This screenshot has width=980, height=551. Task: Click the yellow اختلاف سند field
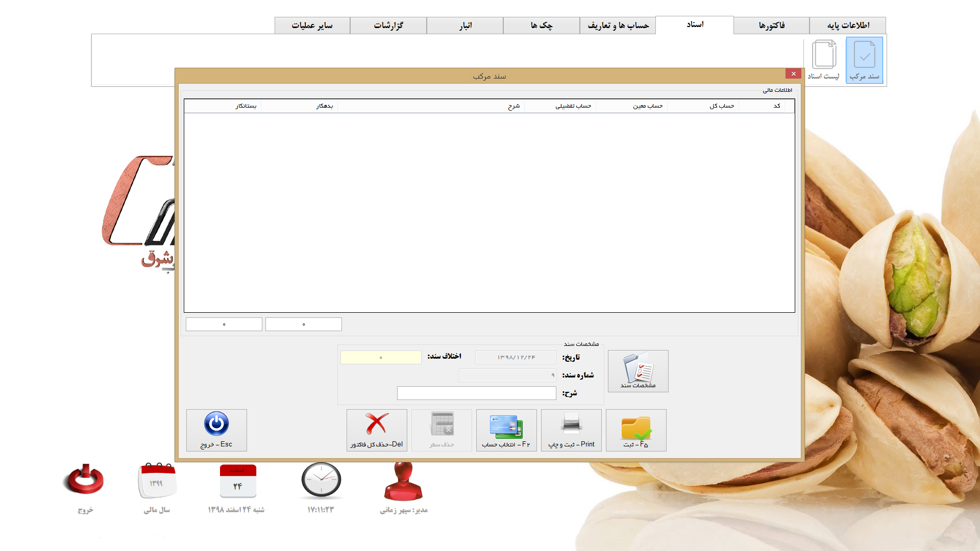(x=381, y=357)
